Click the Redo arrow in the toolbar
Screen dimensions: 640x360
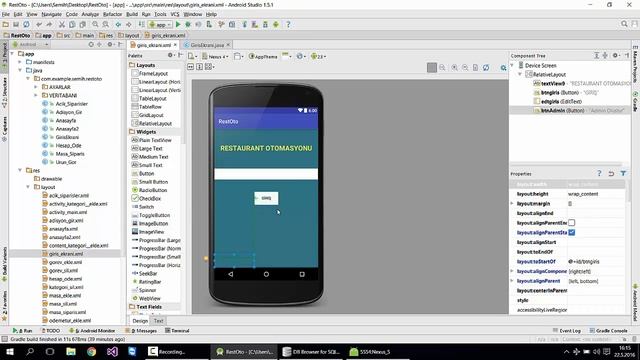(x=49, y=24)
